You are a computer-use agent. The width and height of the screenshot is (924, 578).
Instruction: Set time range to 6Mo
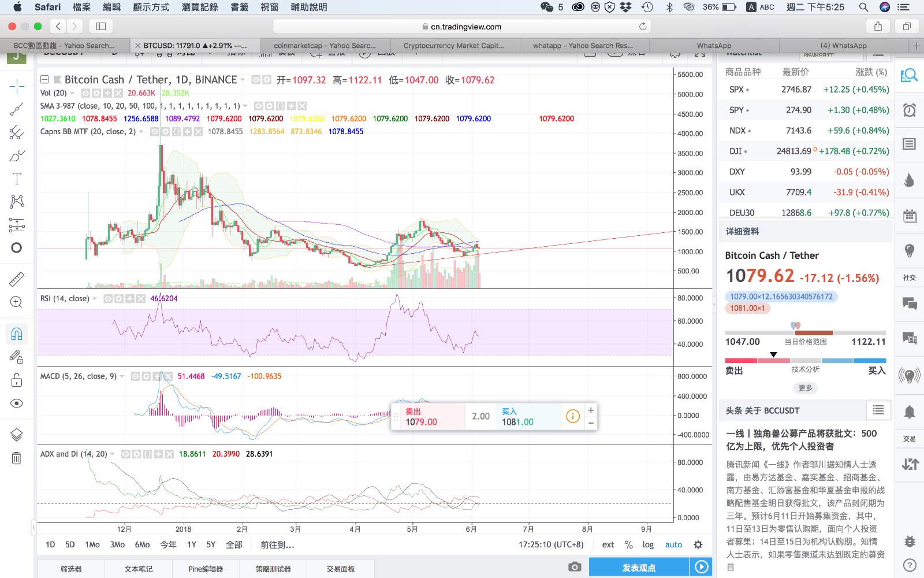[x=142, y=544]
